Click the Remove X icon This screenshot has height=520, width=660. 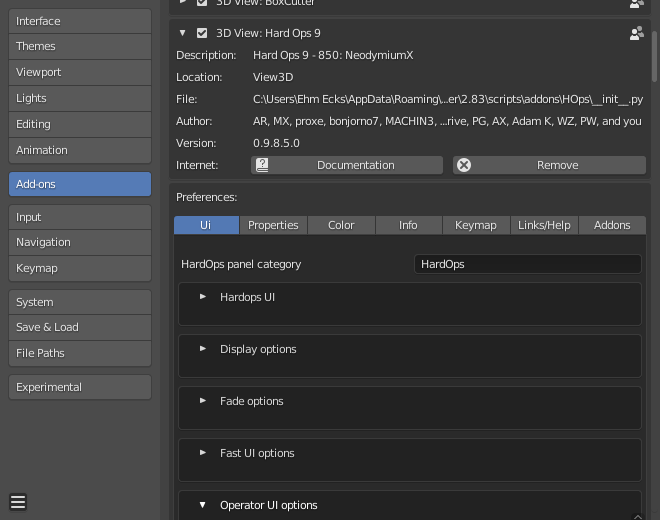tap(464, 165)
